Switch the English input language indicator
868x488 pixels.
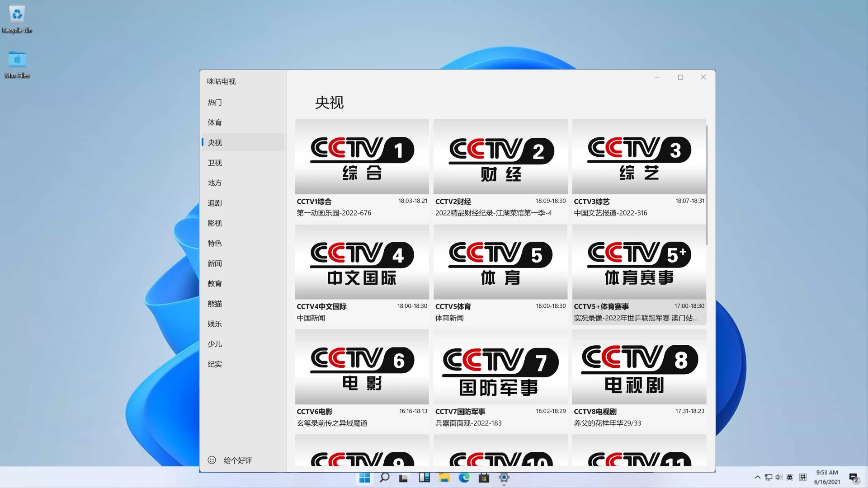790,477
